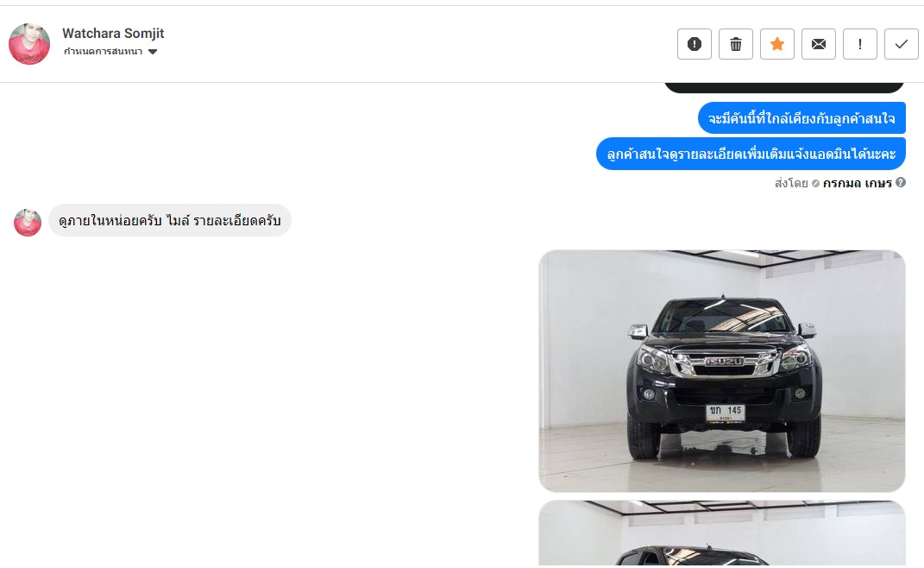Toggle the orange star on this conversation

point(777,44)
